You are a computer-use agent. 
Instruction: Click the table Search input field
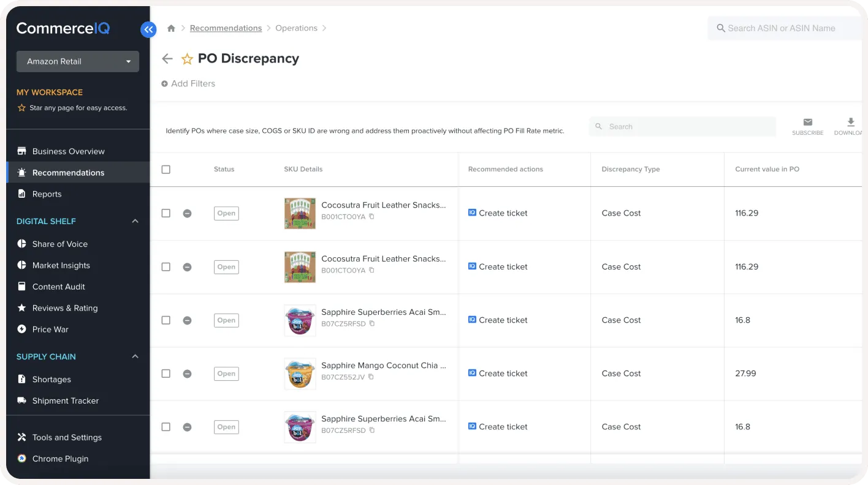coord(682,127)
